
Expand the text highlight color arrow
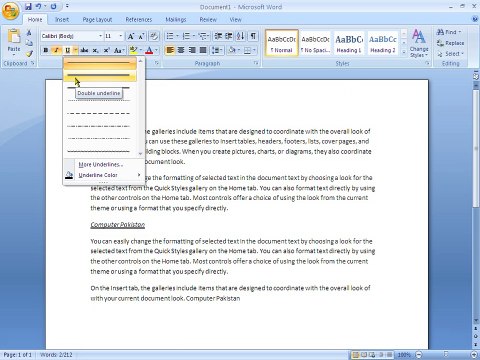tap(141, 50)
